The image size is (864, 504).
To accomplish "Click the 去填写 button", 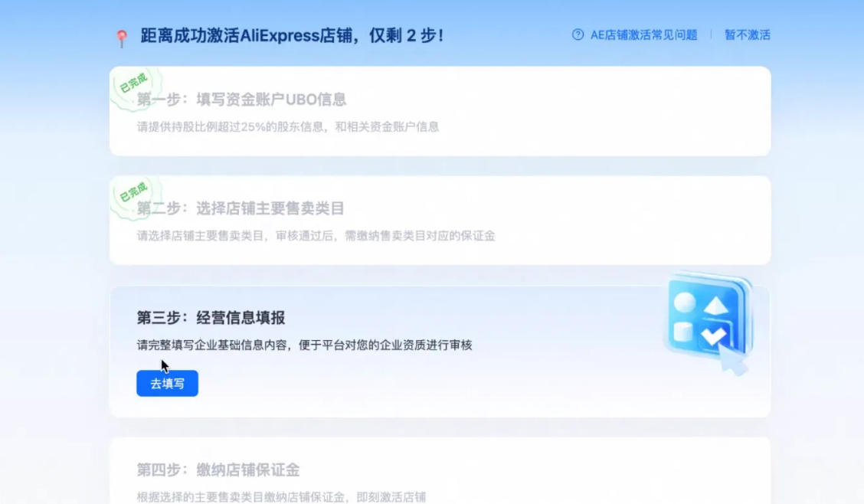I will (167, 384).
